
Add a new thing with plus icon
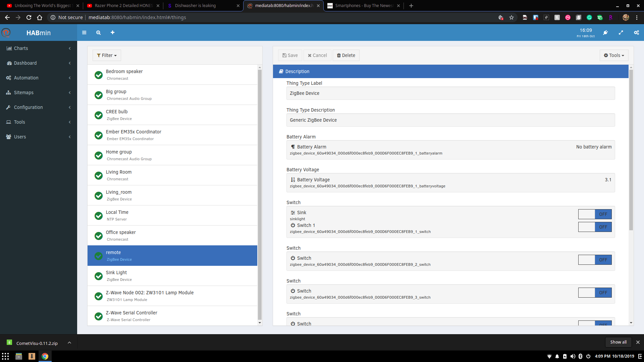(x=113, y=33)
